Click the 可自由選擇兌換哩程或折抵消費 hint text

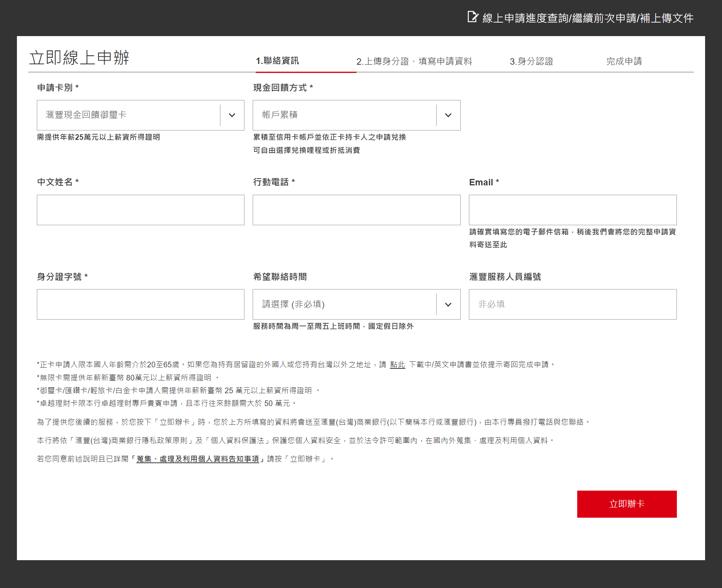[306, 150]
